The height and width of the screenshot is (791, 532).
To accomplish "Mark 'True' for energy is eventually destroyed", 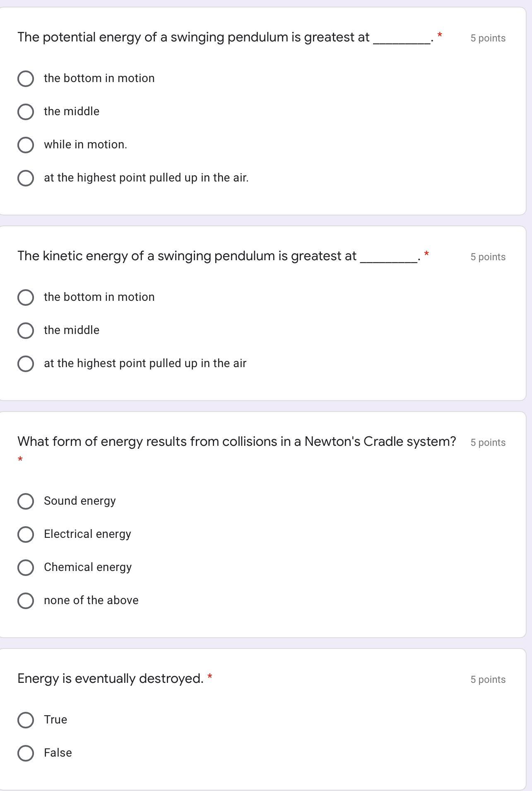I will 26,720.
